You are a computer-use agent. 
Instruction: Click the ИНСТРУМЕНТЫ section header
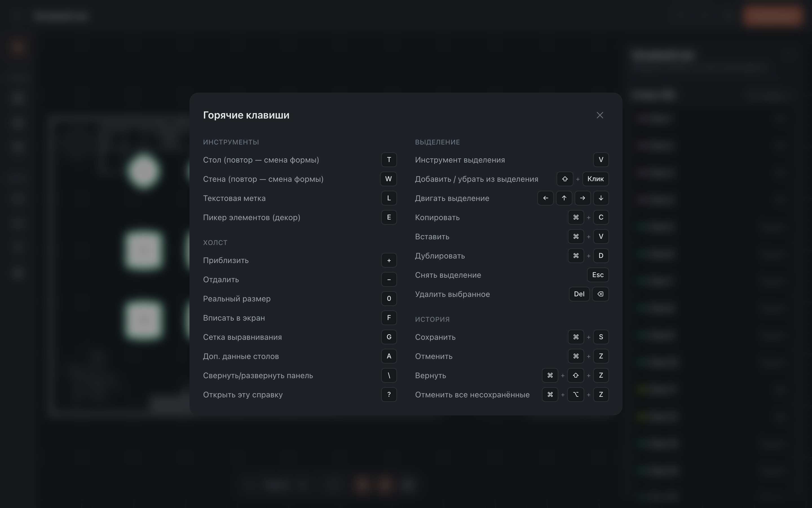(x=231, y=142)
